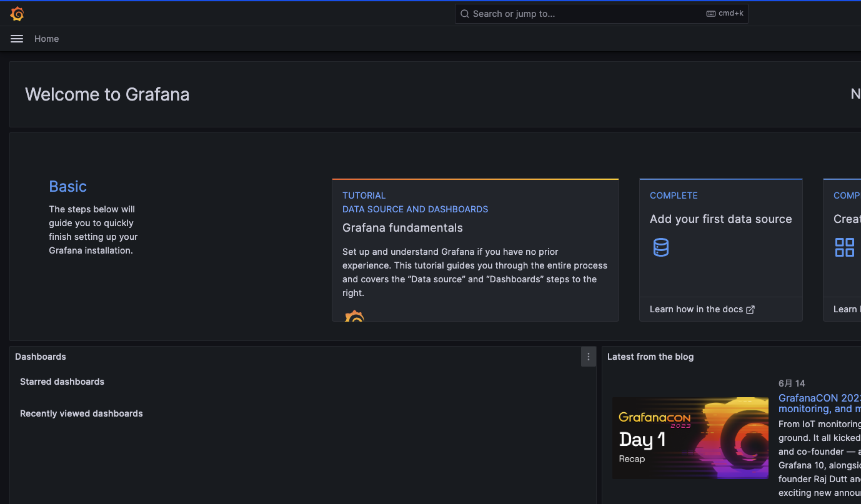Click the cmd+k keyboard shortcut icon

(x=711, y=14)
